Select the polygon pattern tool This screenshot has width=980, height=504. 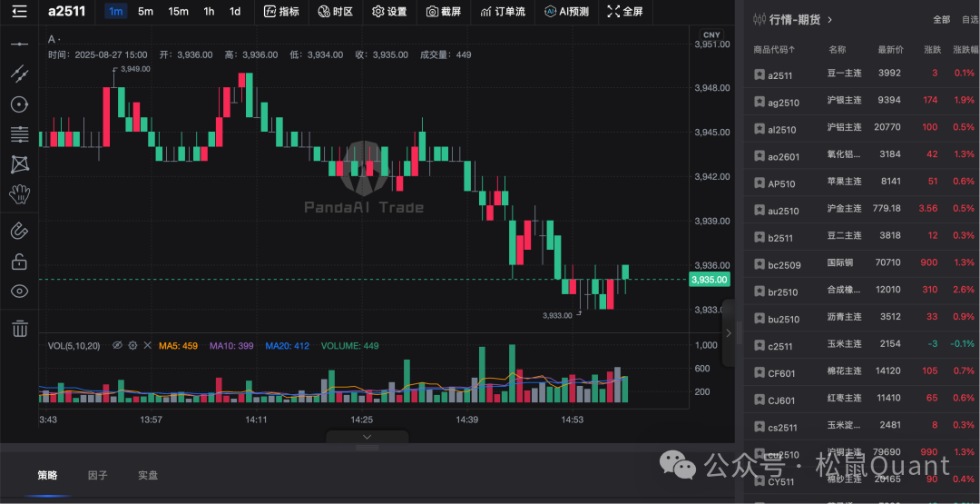[x=19, y=164]
